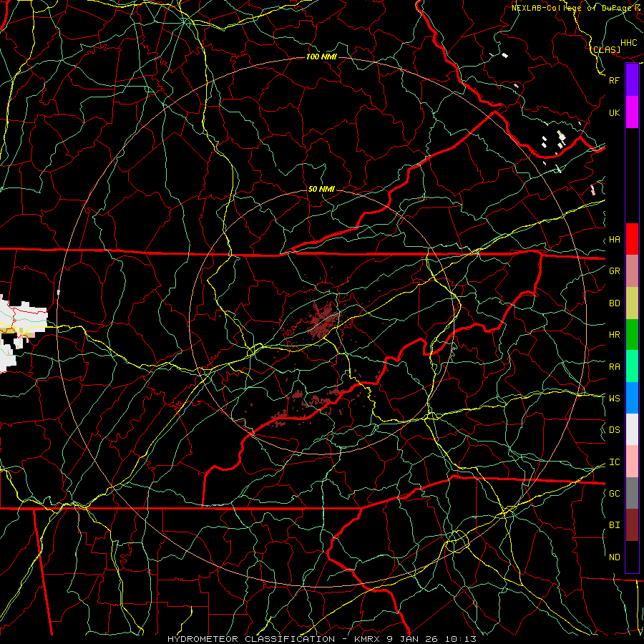Select the white DS dry snow swatch
This screenshot has width=644, height=644.
click(632, 429)
